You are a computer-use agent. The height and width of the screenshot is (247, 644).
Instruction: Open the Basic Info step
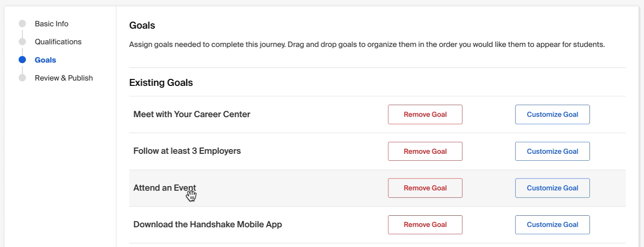(51, 24)
